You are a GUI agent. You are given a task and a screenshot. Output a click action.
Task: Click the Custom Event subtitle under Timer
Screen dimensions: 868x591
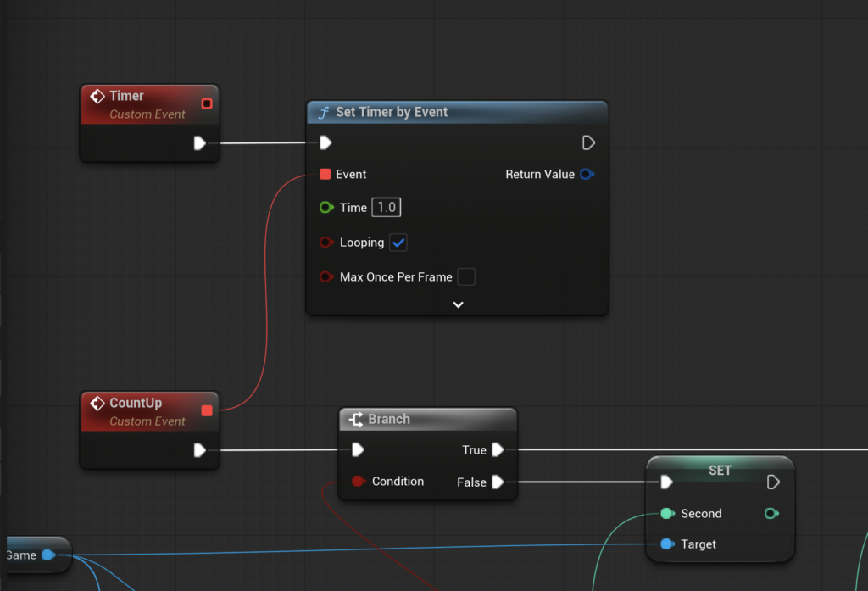147,114
